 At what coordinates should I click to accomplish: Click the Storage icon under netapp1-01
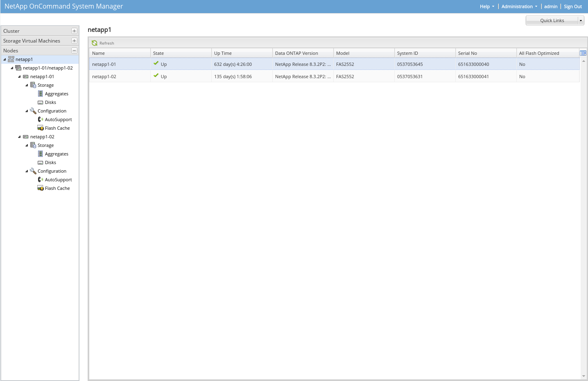tap(33, 85)
